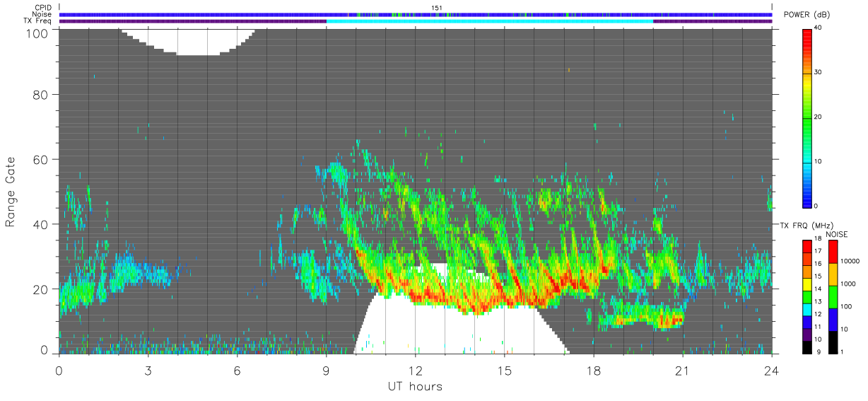Click the 24 tick label on UT hours axis
The height and width of the screenshot is (401, 868).
pos(771,371)
